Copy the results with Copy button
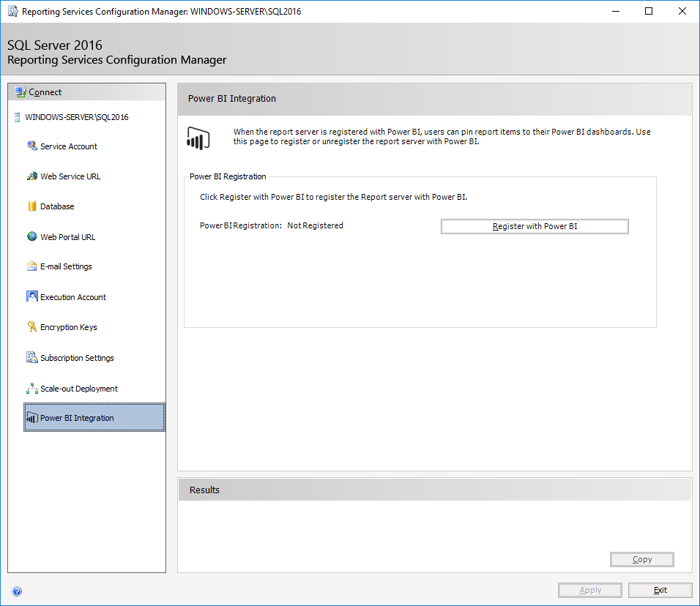This screenshot has width=700, height=606. point(642,559)
